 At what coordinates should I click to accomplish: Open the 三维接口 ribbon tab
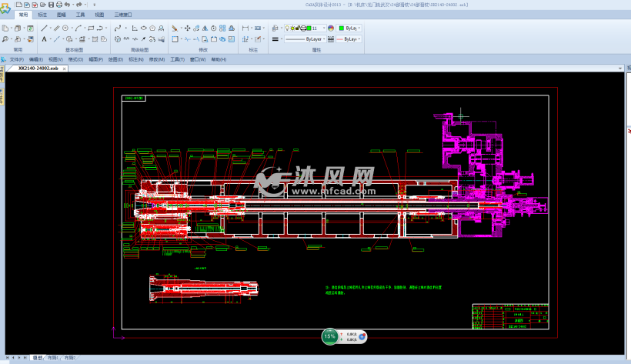[122, 15]
